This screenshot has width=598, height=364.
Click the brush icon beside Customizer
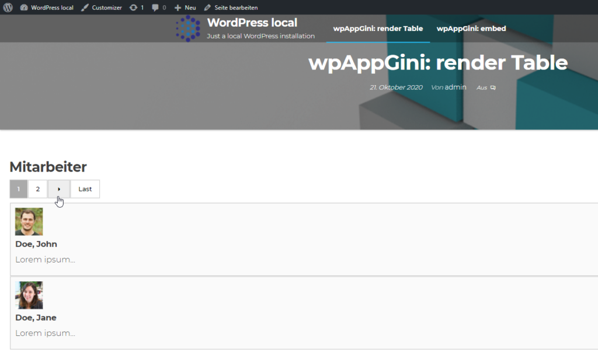[x=85, y=7]
